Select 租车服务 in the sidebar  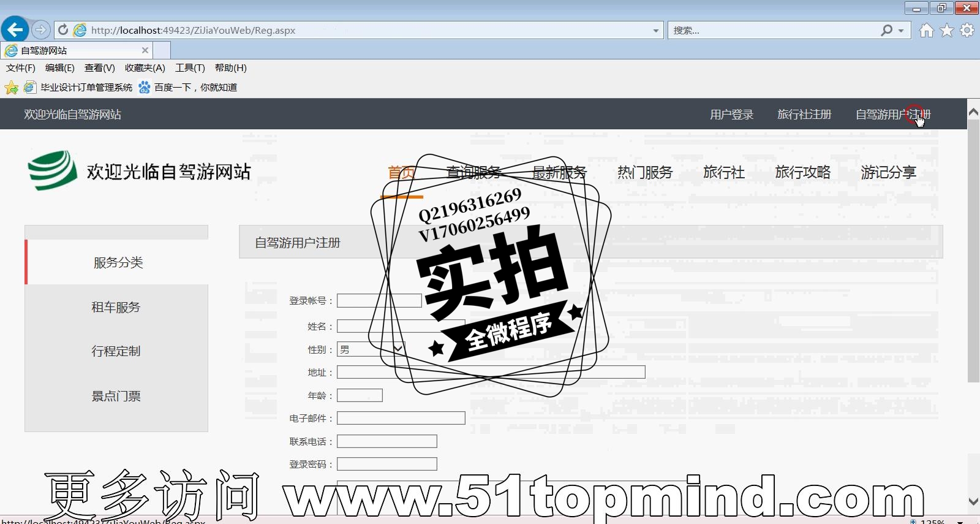116,307
